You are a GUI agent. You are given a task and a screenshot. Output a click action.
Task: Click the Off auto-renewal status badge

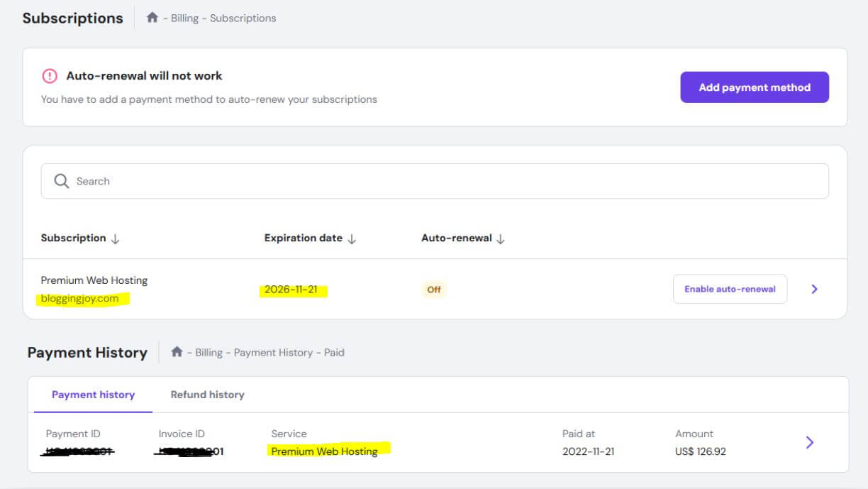pos(433,290)
